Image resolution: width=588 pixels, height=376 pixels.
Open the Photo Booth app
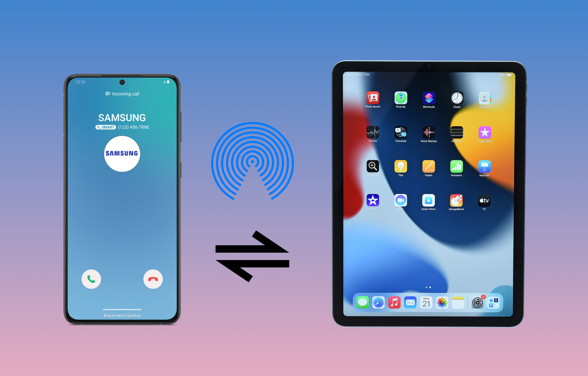point(372,97)
